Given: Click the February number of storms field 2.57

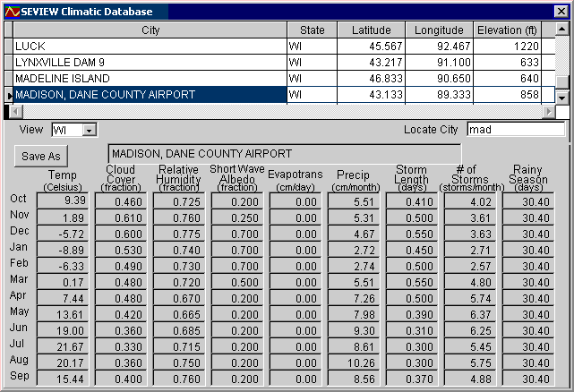Looking at the screenshot, I should 470,265.
